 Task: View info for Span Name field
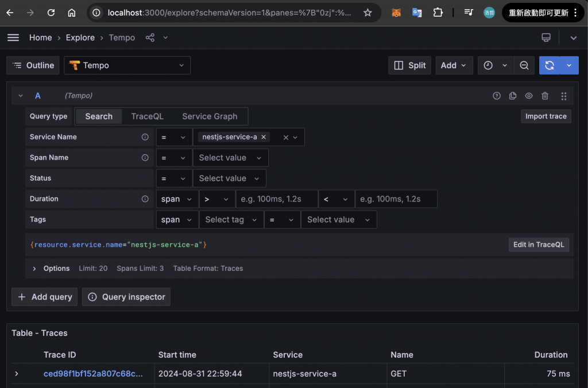point(145,158)
